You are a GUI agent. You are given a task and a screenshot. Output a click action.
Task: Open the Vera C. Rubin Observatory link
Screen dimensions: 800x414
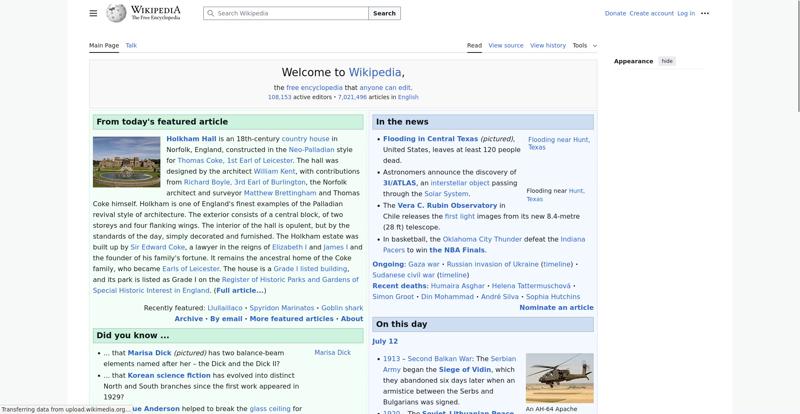447,205
